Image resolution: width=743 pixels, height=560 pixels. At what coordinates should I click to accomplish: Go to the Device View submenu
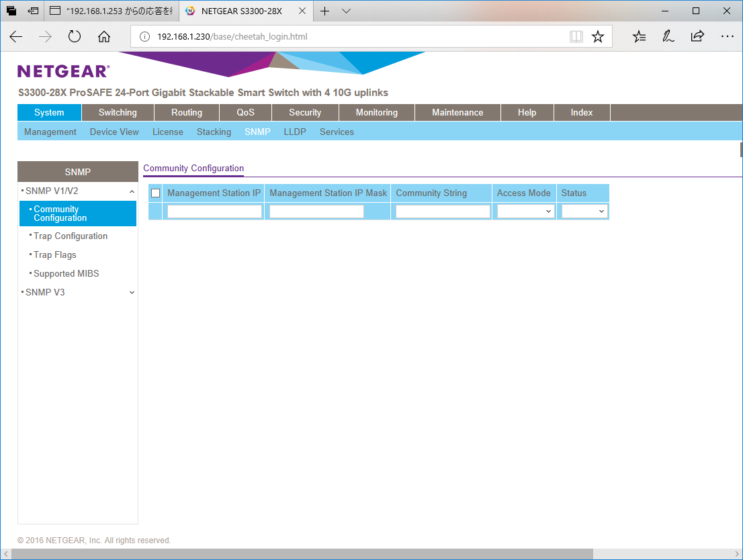pyautogui.click(x=114, y=132)
